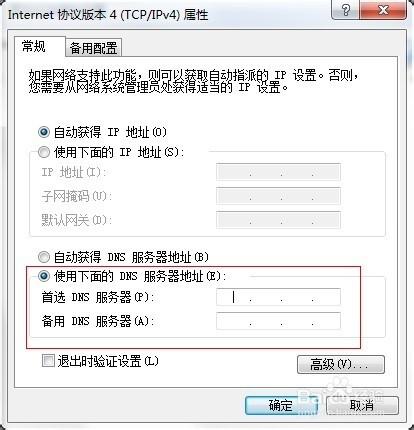
Task: Close the TCP/IPv4 properties dialog
Action: click(383, 10)
